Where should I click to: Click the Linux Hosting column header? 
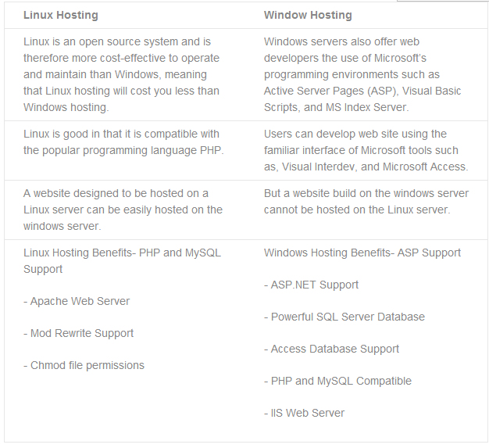[61, 15]
